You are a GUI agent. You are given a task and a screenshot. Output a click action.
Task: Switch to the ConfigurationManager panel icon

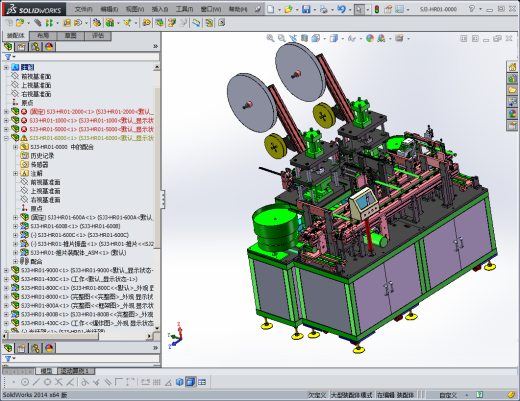point(35,47)
